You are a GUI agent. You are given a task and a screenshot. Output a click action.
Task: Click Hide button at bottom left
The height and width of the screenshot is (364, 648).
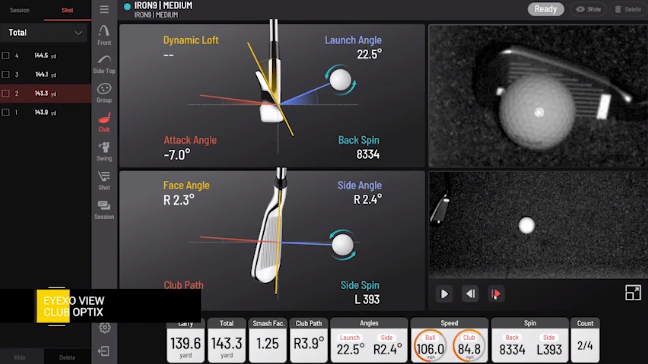(20, 357)
